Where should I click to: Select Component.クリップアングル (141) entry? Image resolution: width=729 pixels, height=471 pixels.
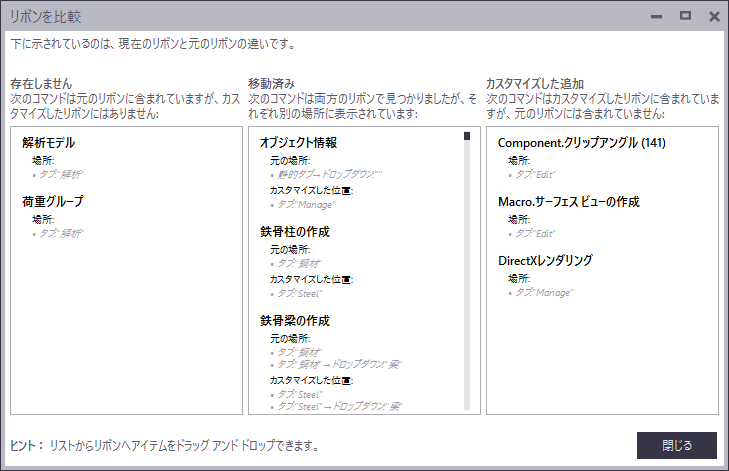582,143
